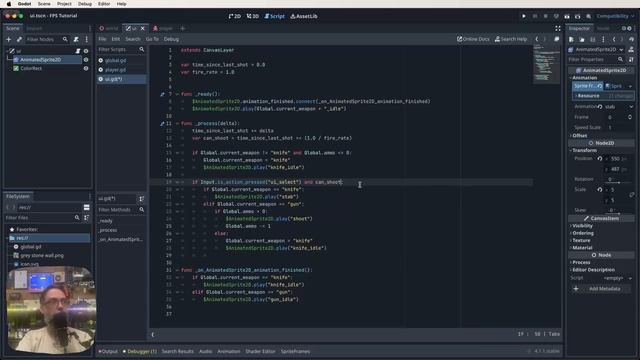This screenshot has height=360, width=640.
Task: Open the script editor Go To menu
Action: point(152,39)
